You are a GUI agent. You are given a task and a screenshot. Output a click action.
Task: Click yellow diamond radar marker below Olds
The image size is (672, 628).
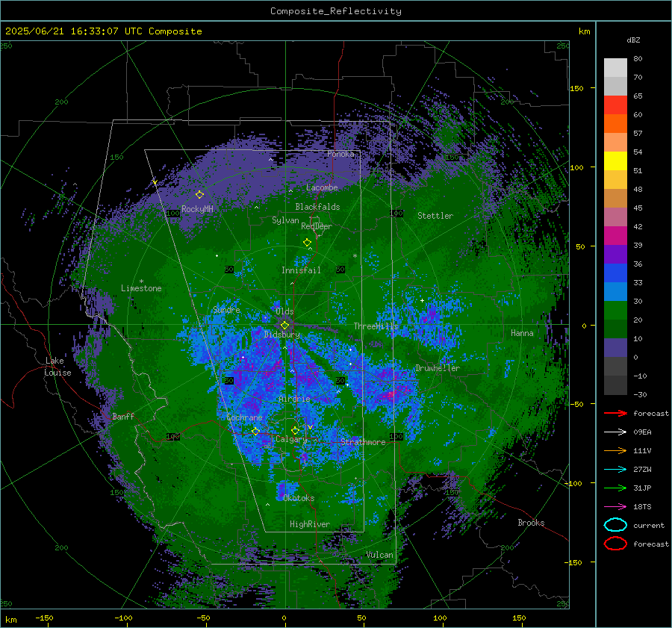click(x=284, y=326)
